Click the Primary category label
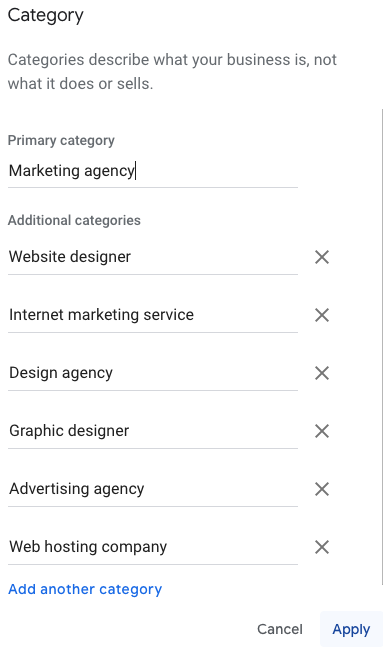Image resolution: width=383 pixels, height=653 pixels. click(61, 140)
